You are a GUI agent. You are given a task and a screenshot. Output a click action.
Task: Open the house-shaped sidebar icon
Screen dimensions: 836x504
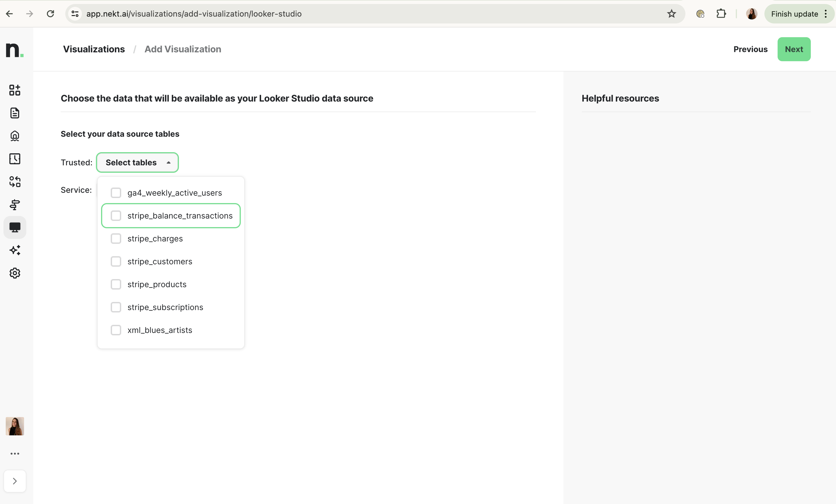(x=15, y=136)
